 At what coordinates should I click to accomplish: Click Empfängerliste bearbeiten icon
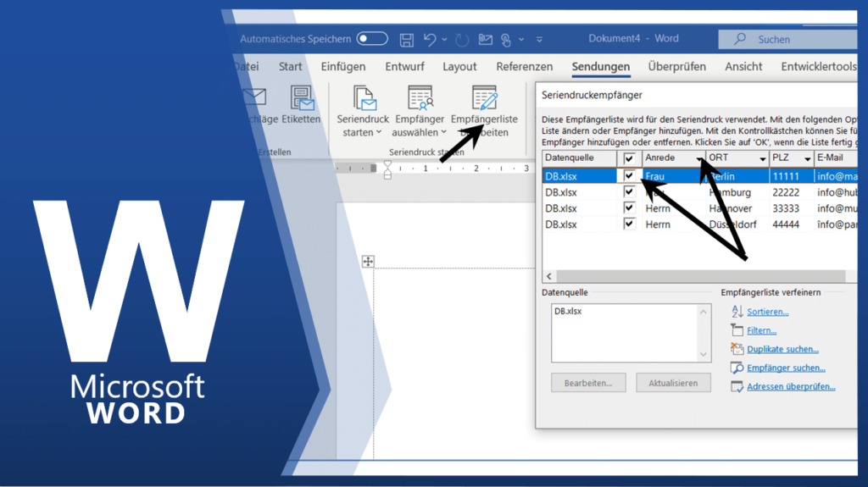pos(484,99)
